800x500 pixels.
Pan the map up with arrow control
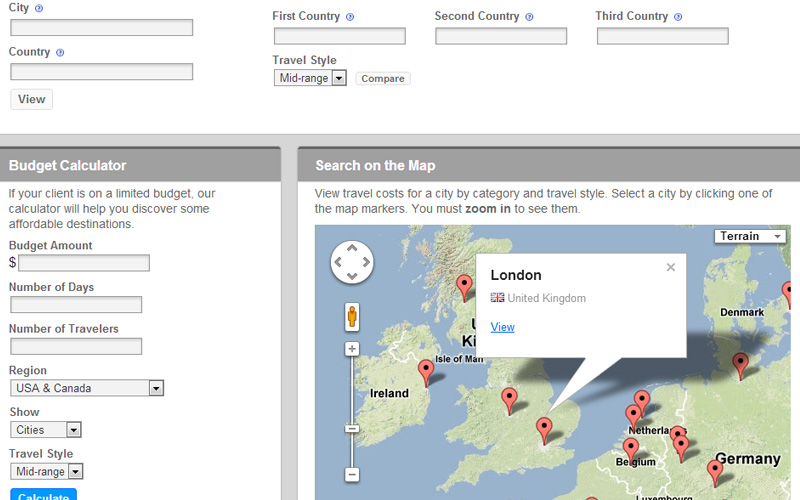tap(352, 248)
